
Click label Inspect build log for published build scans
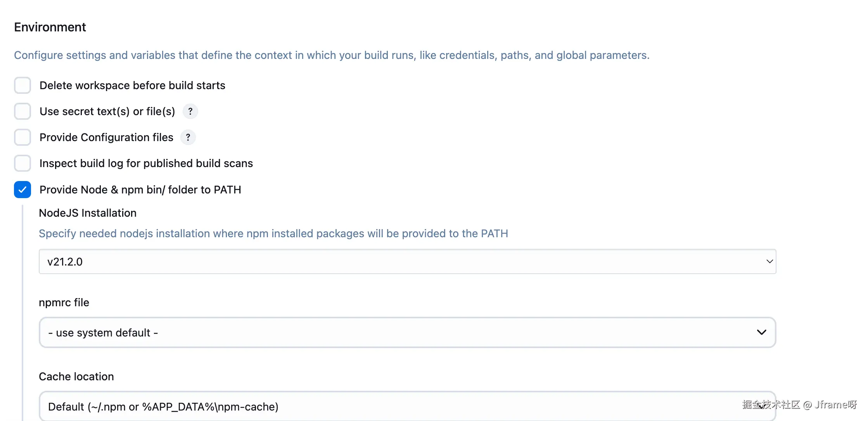pos(146,164)
